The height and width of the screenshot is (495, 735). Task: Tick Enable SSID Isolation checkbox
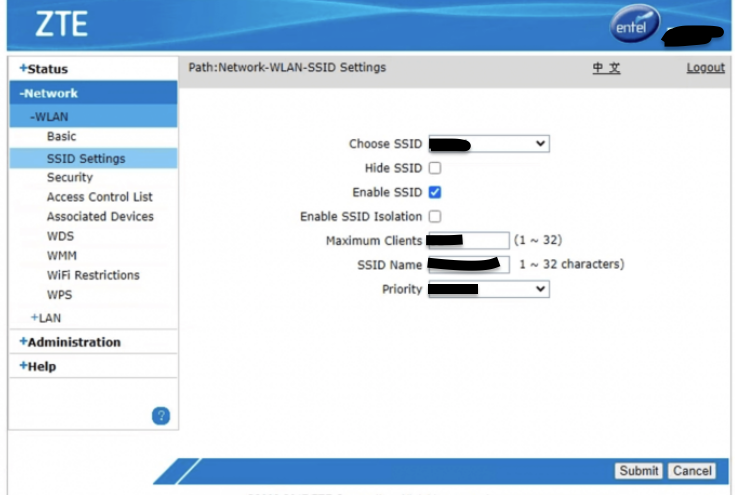coord(435,217)
